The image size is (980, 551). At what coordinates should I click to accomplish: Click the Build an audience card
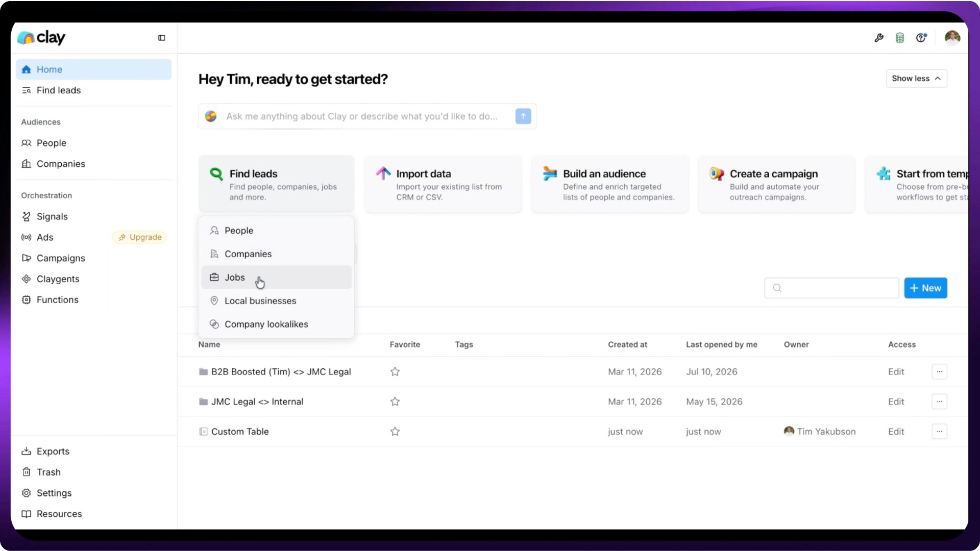[610, 184]
